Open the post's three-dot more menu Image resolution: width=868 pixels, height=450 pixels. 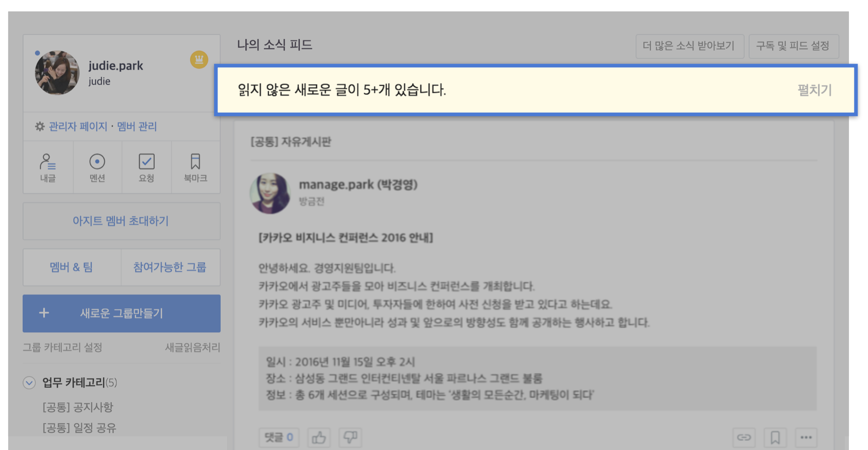pyautogui.click(x=806, y=437)
